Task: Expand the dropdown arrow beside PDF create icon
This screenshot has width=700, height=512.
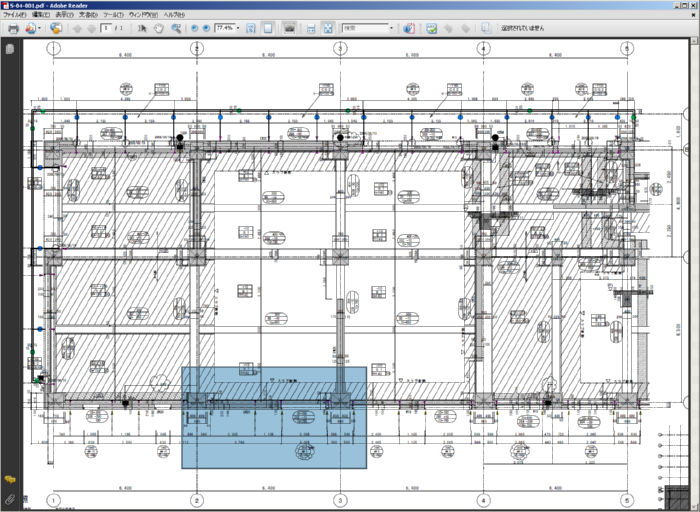Action: click(x=38, y=28)
